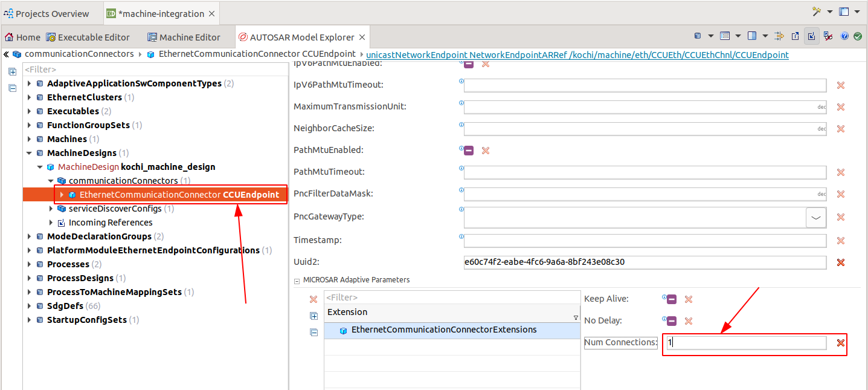Click Extension column header
The height and width of the screenshot is (390, 868).
pyautogui.click(x=452, y=313)
